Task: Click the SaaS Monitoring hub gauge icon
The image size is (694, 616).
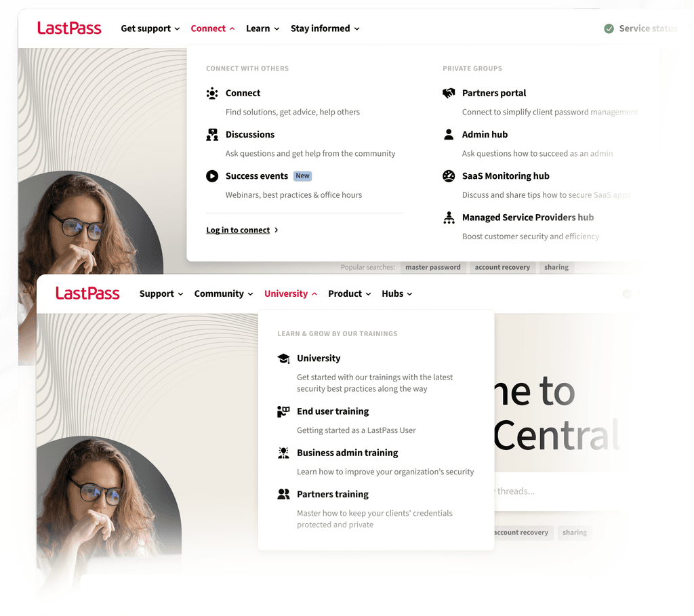Action: pyautogui.click(x=449, y=176)
